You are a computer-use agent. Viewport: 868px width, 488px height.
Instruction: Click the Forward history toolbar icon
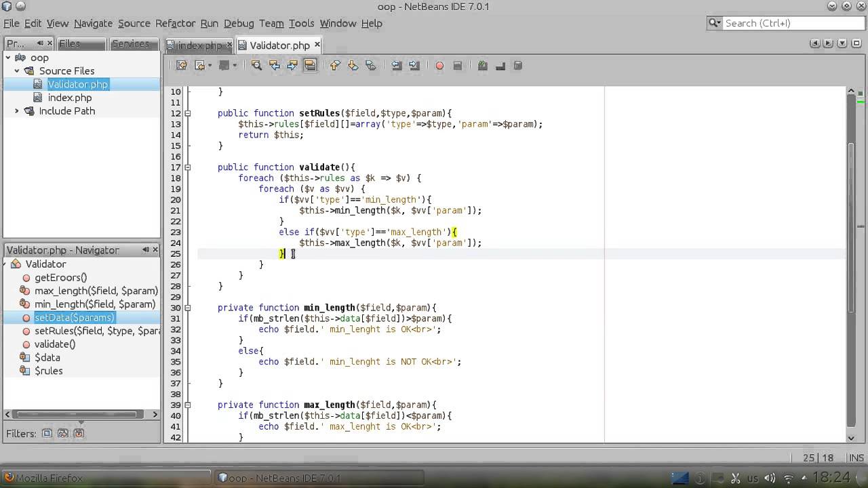tap(224, 66)
